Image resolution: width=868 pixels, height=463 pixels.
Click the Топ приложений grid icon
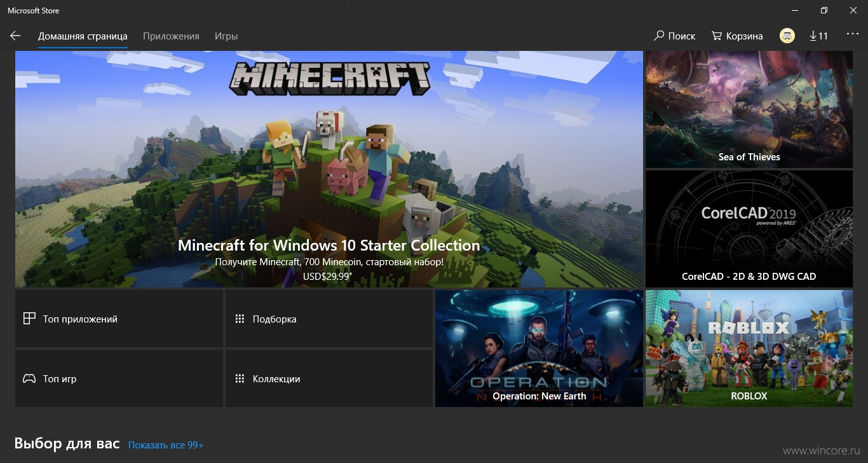tap(29, 319)
